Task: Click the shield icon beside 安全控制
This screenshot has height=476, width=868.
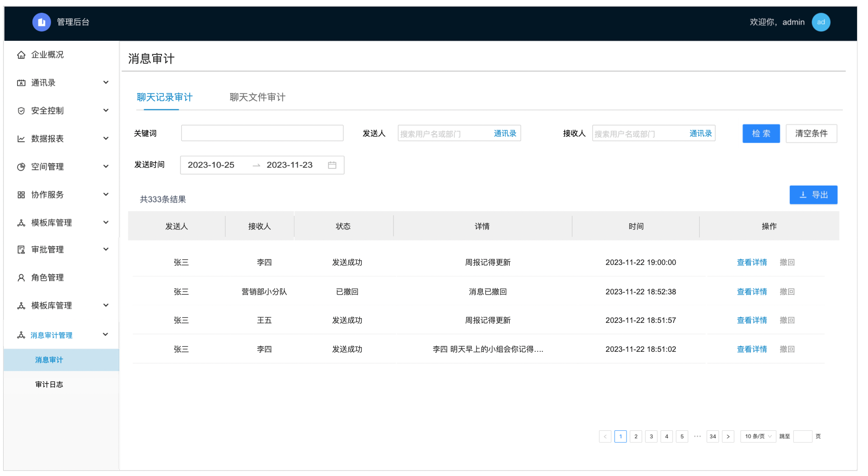Action: (x=21, y=111)
